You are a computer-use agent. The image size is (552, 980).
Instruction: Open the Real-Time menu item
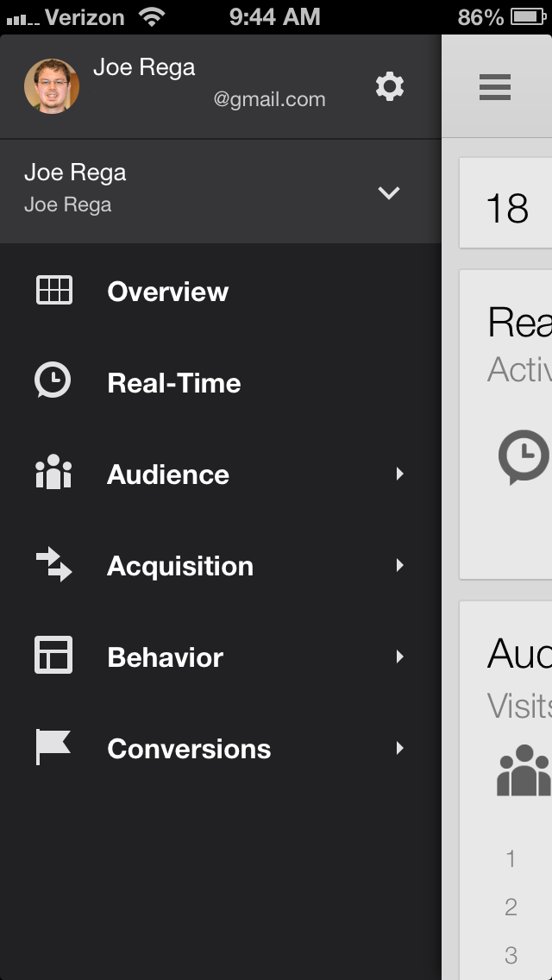pyautogui.click(x=174, y=383)
